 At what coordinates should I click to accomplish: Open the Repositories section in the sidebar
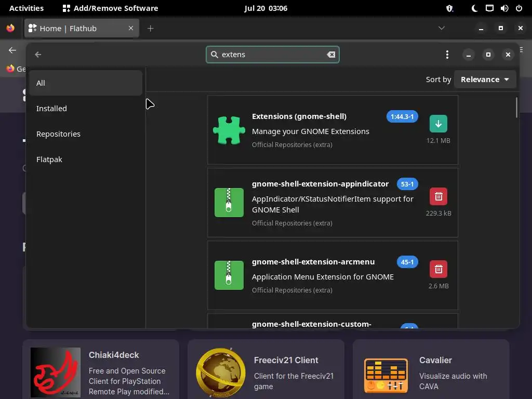pos(86,134)
